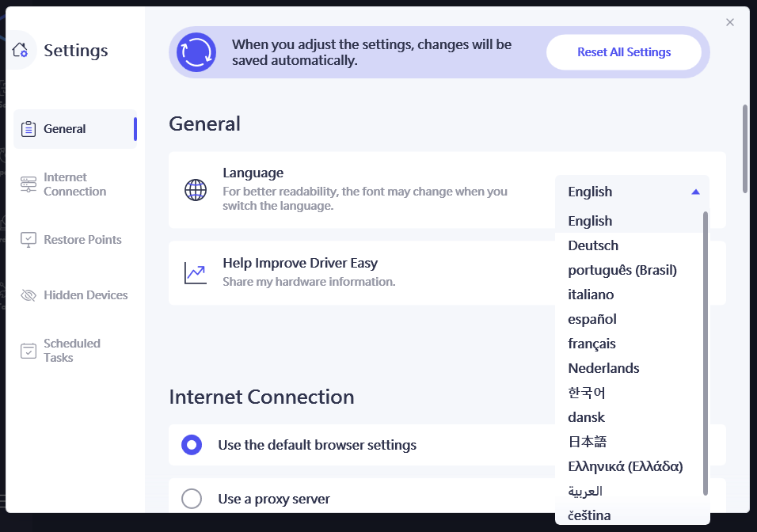Image resolution: width=757 pixels, height=532 pixels.
Task: Click the Help Improve chart icon
Action: pyautogui.click(x=196, y=273)
